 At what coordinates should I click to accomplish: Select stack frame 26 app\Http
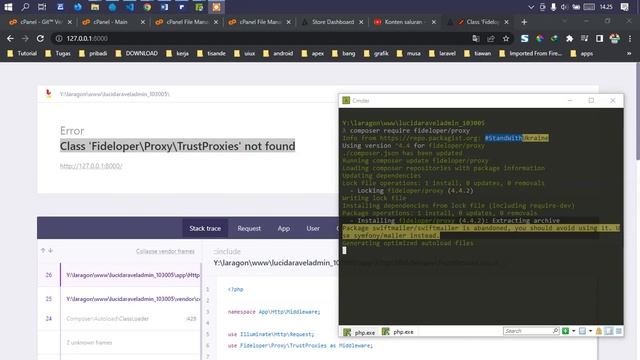click(119, 275)
